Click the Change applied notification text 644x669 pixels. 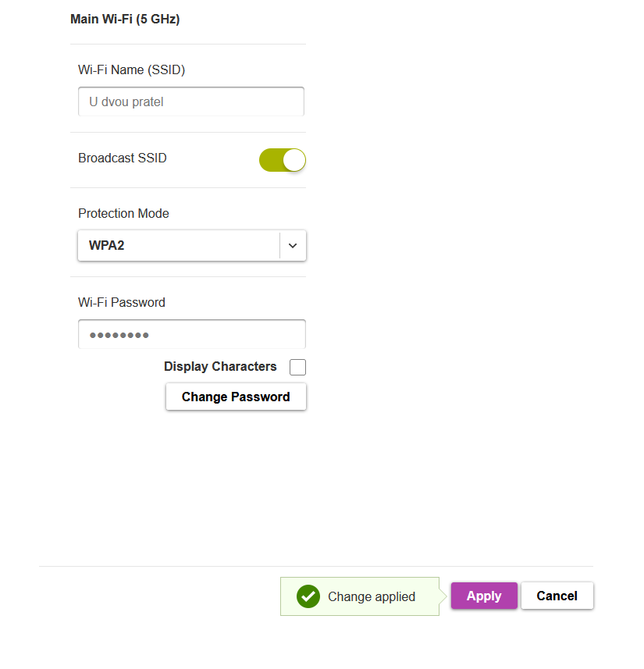pos(372,597)
